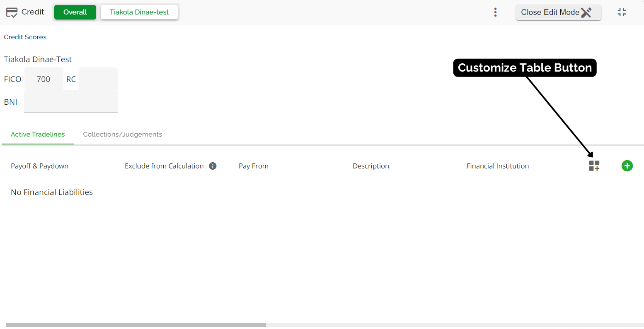Image resolution: width=644 pixels, height=329 pixels.
Task: Click the Financial Institution column header
Action: pyautogui.click(x=498, y=166)
